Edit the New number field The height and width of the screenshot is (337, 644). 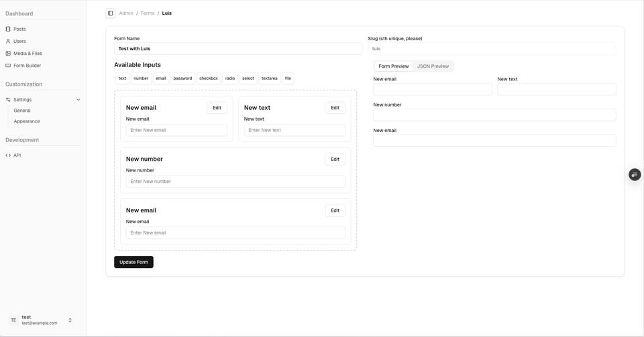pyautogui.click(x=335, y=159)
